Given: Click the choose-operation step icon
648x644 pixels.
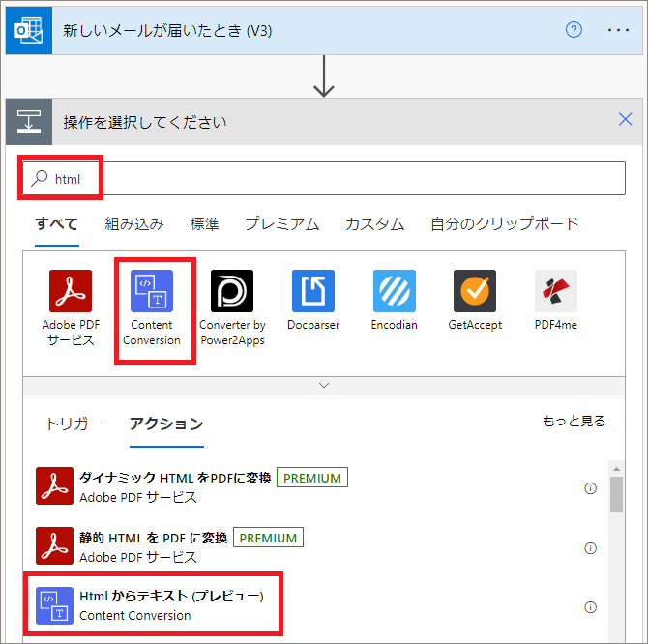Looking at the screenshot, I should (28, 122).
